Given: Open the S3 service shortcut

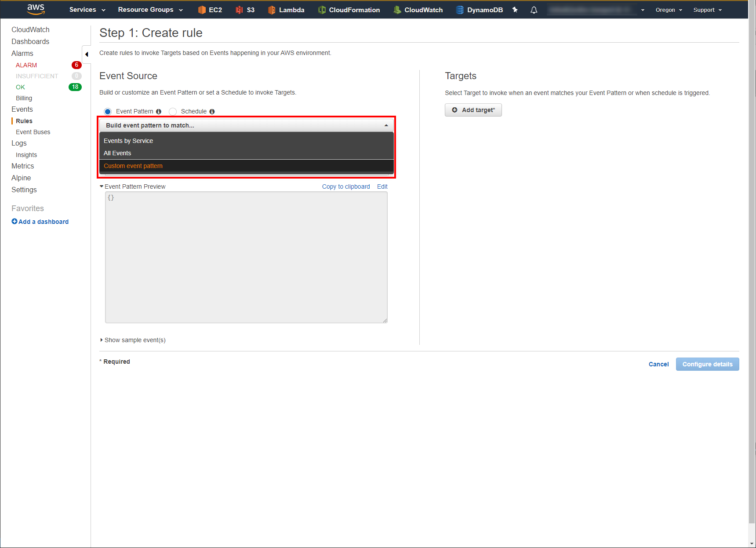Looking at the screenshot, I should (245, 9).
